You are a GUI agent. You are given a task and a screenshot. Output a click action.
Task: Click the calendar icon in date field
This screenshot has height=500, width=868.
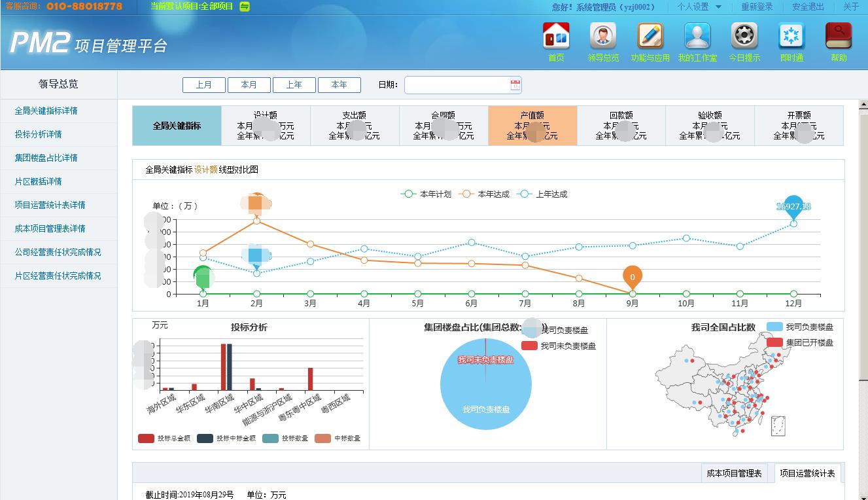coord(515,85)
